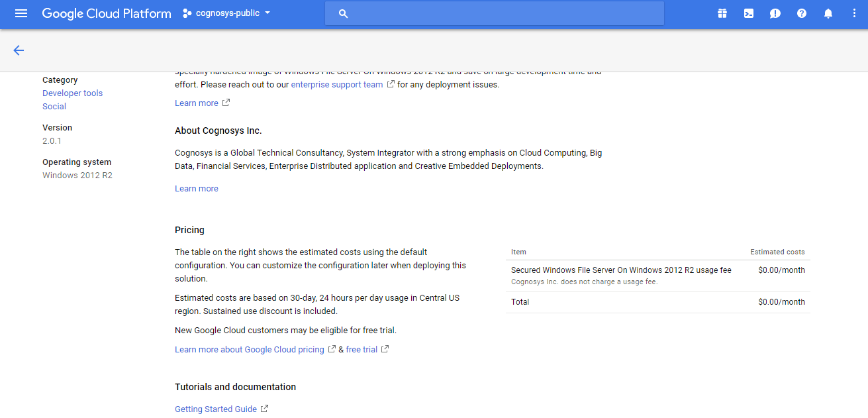This screenshot has height=418, width=868.
Task: View notifications bell icon
Action: pyautogui.click(x=828, y=13)
